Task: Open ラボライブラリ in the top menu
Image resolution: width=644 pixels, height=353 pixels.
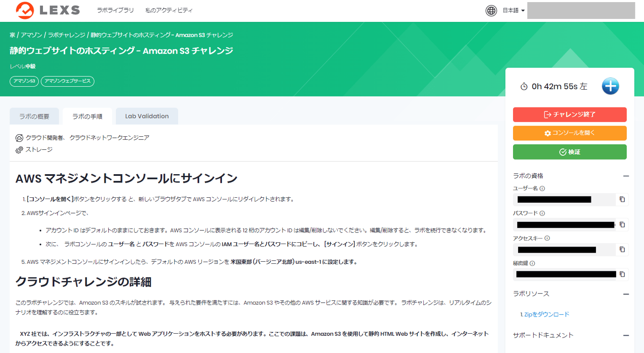Action: point(115,10)
